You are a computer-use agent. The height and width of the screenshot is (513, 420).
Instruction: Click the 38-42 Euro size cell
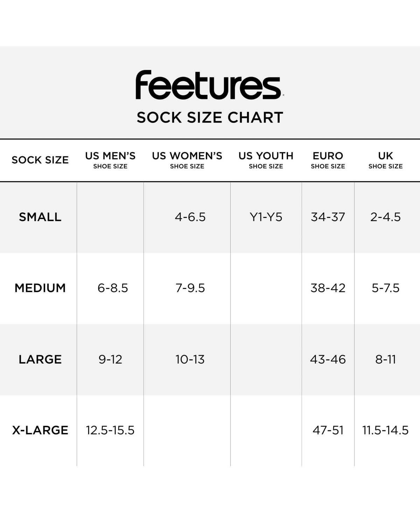coord(328,288)
